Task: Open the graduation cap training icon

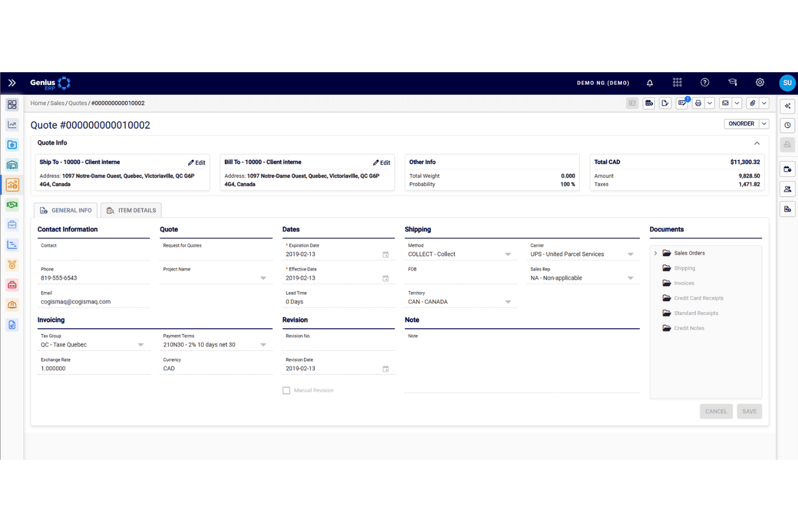Action: tap(732, 82)
